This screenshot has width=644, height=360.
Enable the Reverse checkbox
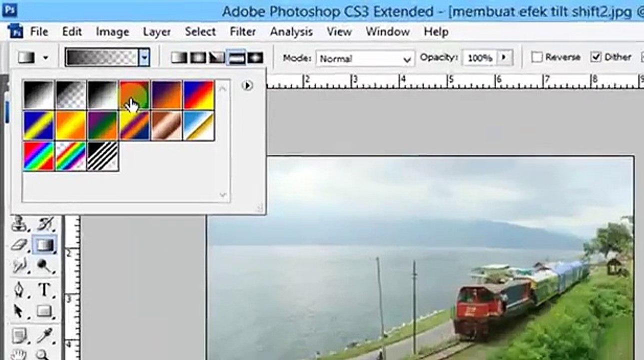[537, 57]
